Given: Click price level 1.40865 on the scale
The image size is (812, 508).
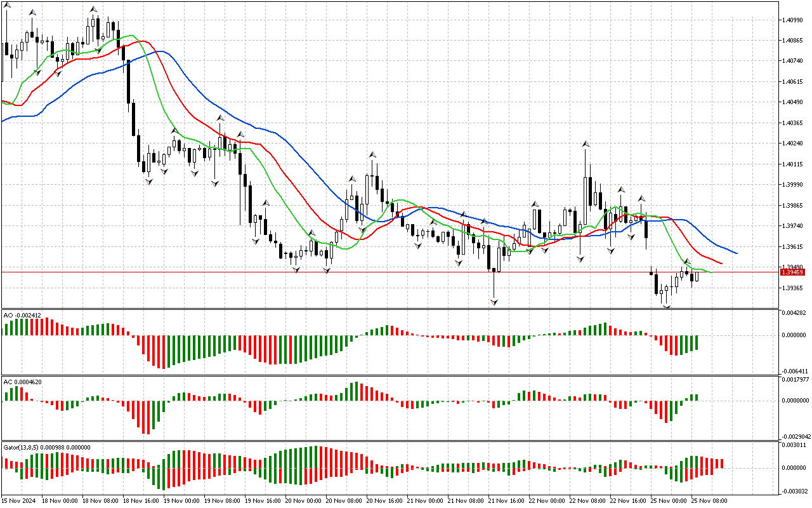Looking at the screenshot, I should tap(794, 41).
